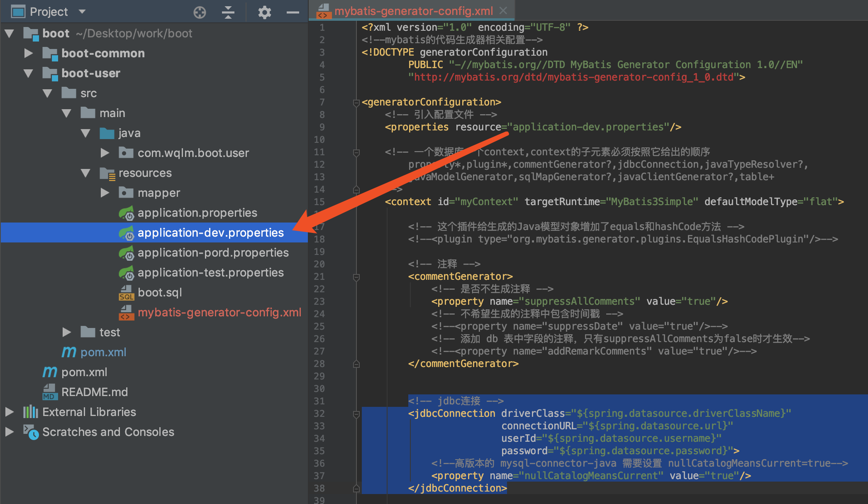Image resolution: width=868 pixels, height=504 pixels.
Task: Expand External Libraries node
Action: point(9,412)
